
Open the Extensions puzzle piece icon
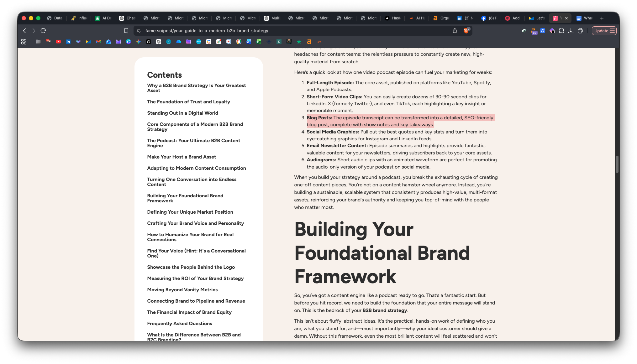click(x=561, y=31)
